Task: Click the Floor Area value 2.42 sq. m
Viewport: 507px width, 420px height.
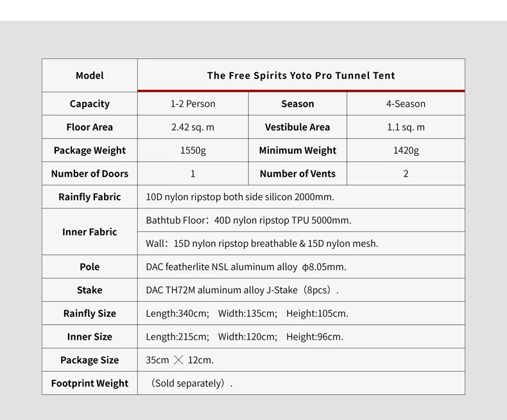Action: 193,127
